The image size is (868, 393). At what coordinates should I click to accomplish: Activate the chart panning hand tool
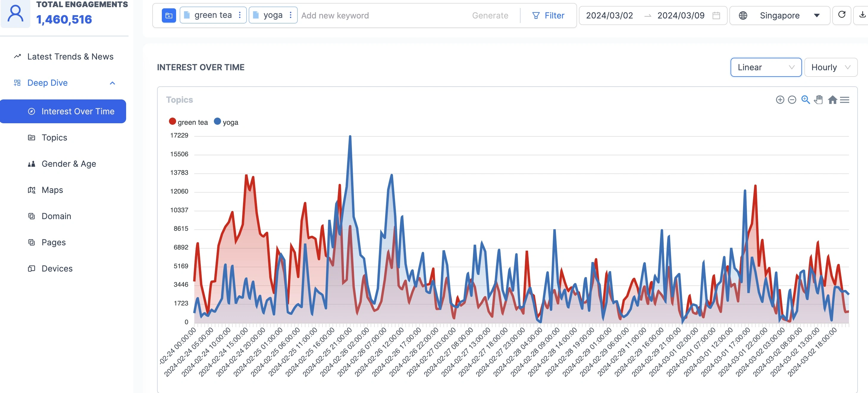point(819,99)
